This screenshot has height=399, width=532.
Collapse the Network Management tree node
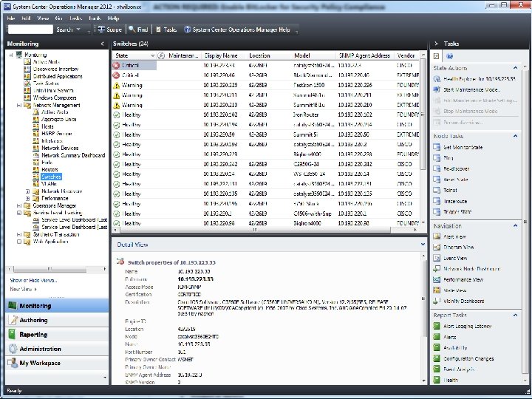[x=19, y=105]
